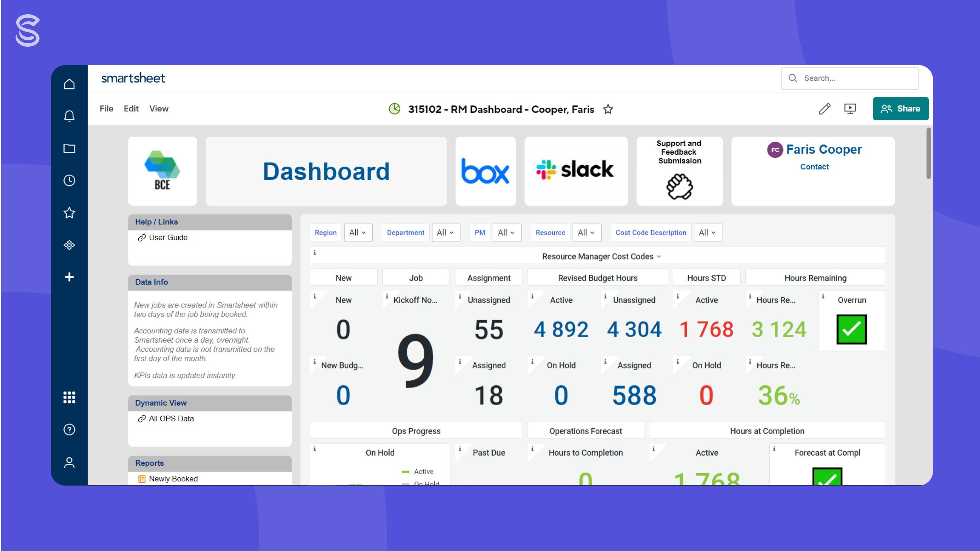Screen dimensions: 980x551
Task: Favorite this dashboard with the star
Action: [608, 110]
